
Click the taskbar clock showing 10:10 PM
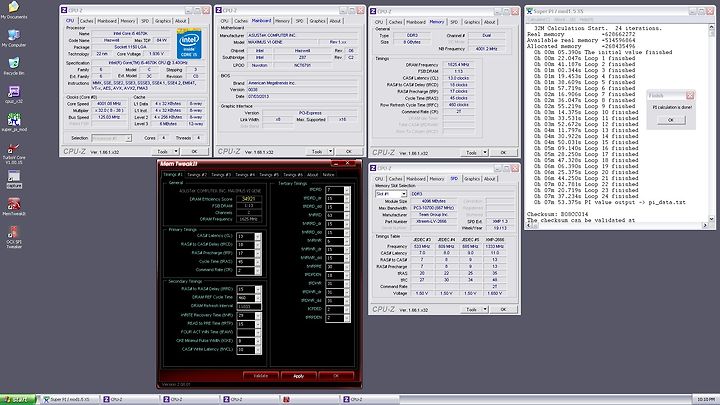coord(706,399)
